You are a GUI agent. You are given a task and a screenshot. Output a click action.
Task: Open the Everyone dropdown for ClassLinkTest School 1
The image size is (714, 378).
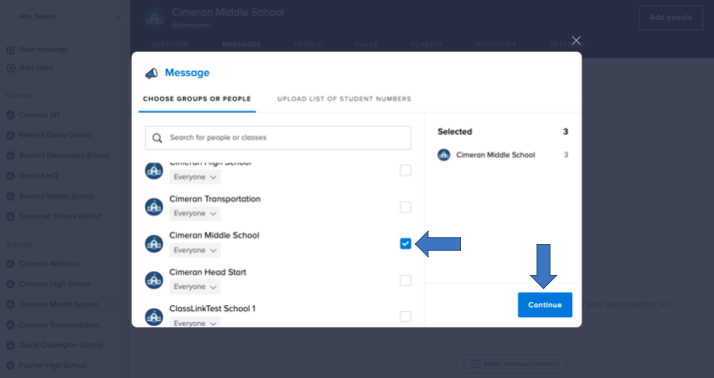coord(195,322)
